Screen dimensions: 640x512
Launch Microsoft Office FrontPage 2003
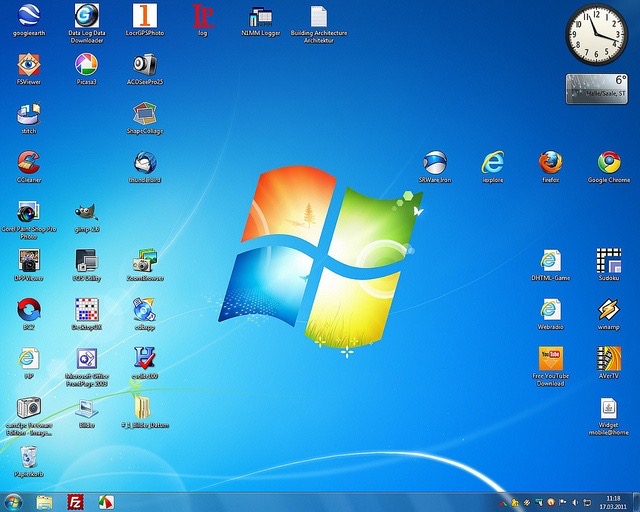[x=87, y=367]
